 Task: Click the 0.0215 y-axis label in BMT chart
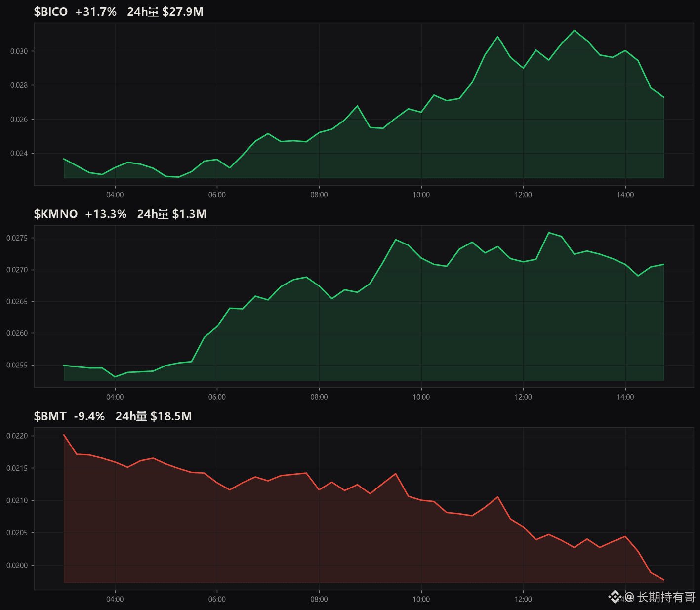17,468
